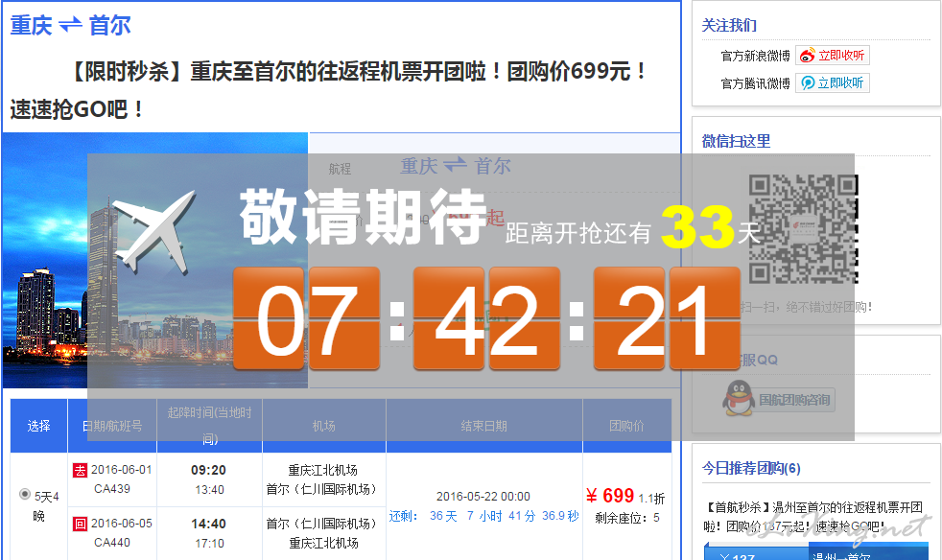The width and height of the screenshot is (942, 560).
Task: Click the 重庆 ⇌ 首尔 page title
Action: (70, 26)
